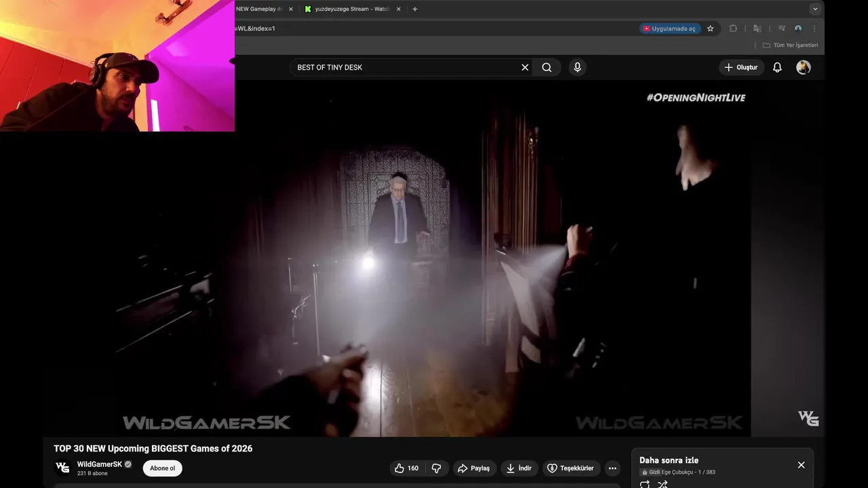Dislike the video with thumbs down
The width and height of the screenshot is (868, 488).
pyautogui.click(x=437, y=468)
